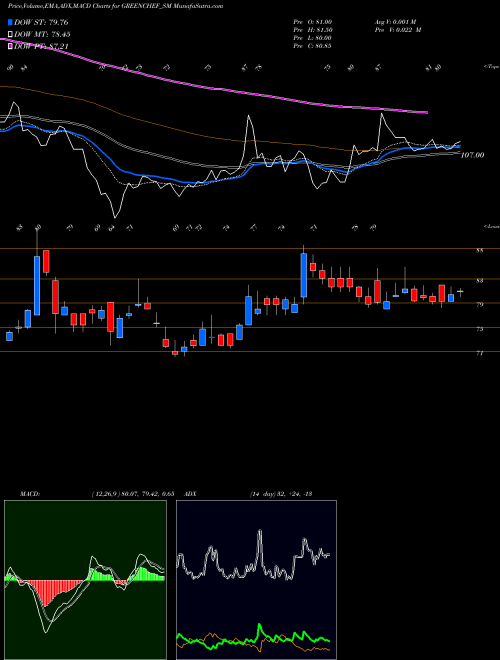Click the ADX '(14 day) 32, +24, -18' values

(x=280, y=494)
